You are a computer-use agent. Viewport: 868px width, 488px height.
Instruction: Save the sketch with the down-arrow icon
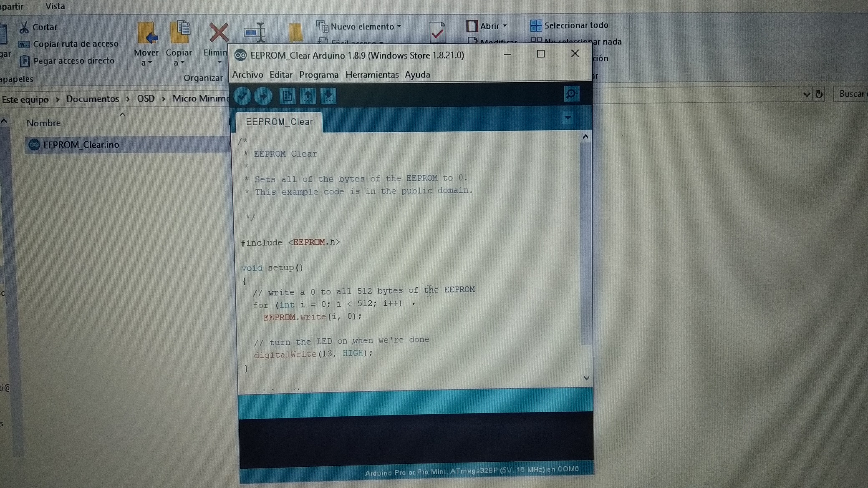(328, 96)
